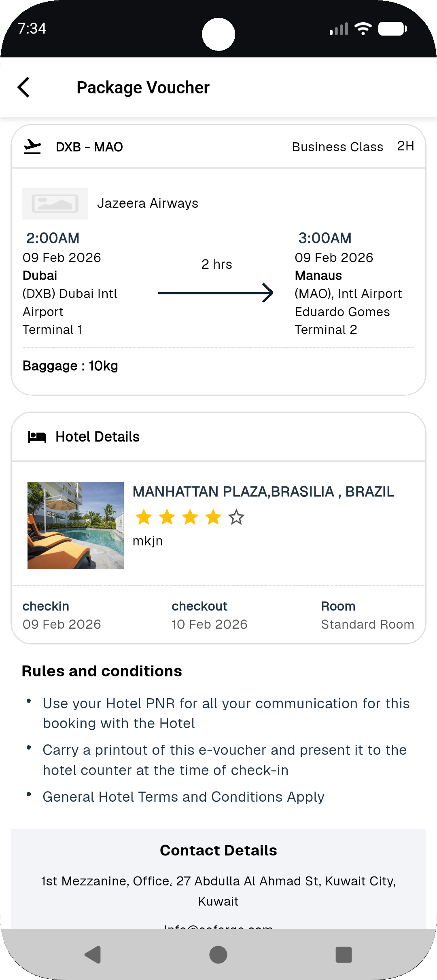
Task: Open the Manhattan Plaza hotel photo
Action: (x=76, y=525)
